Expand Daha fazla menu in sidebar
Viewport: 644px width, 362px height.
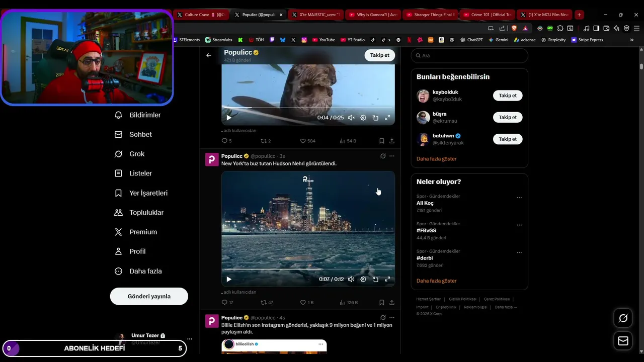138,271
